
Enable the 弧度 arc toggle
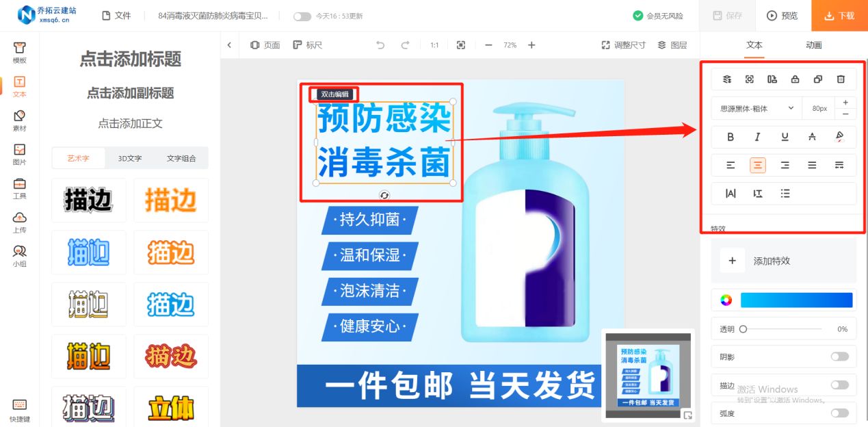tap(840, 413)
